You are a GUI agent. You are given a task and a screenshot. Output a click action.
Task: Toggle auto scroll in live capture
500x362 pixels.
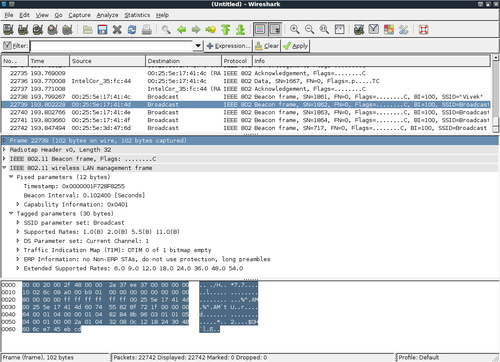pyautogui.click(x=275, y=30)
